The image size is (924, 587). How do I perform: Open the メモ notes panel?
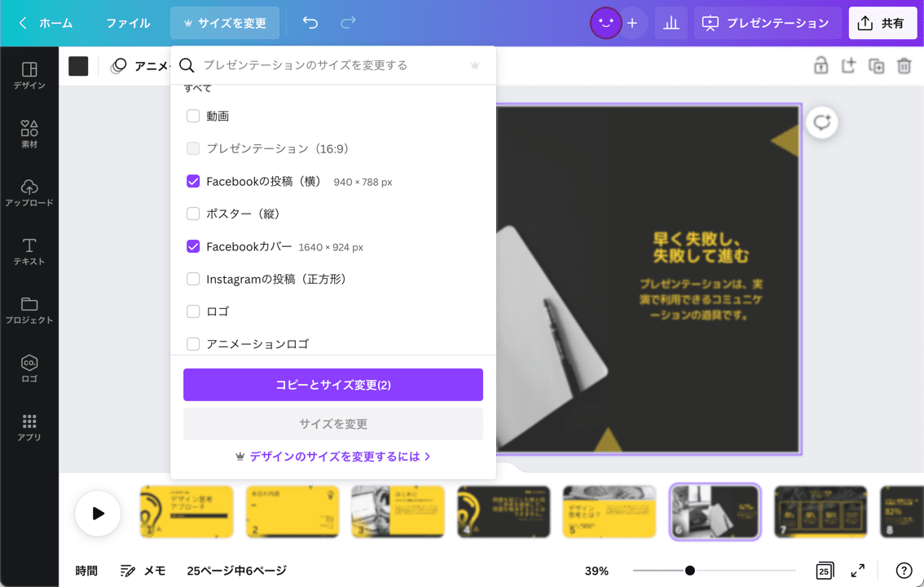tap(143, 571)
